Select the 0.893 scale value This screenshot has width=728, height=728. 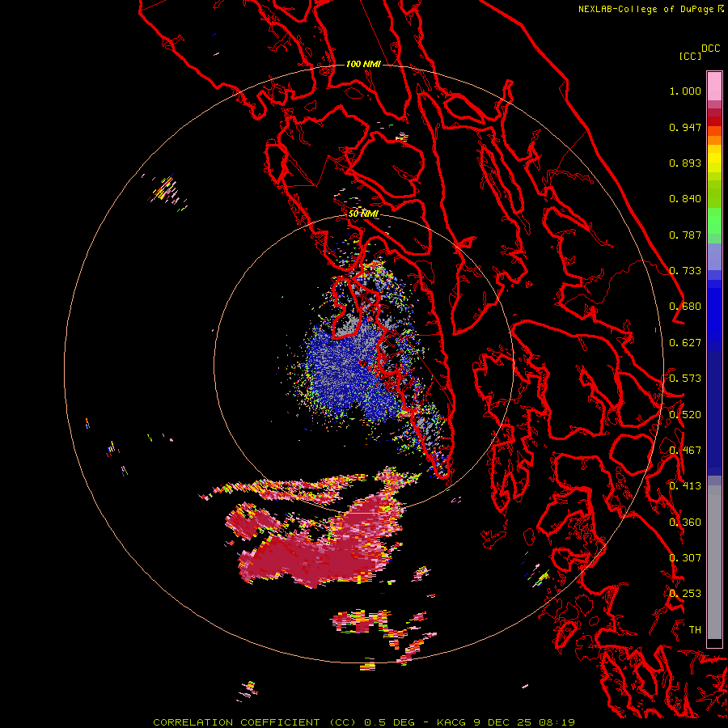[x=685, y=163]
